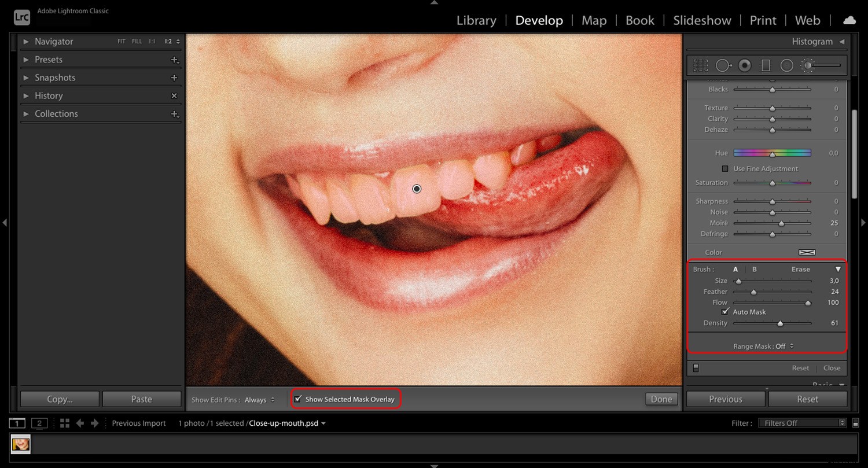Activate the Red Eye Correction tool

point(745,65)
